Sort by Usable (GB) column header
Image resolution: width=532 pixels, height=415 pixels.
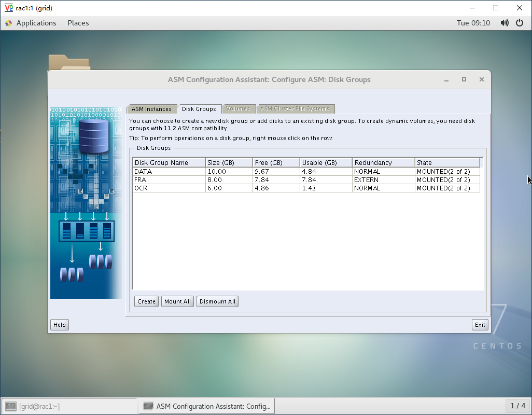326,162
